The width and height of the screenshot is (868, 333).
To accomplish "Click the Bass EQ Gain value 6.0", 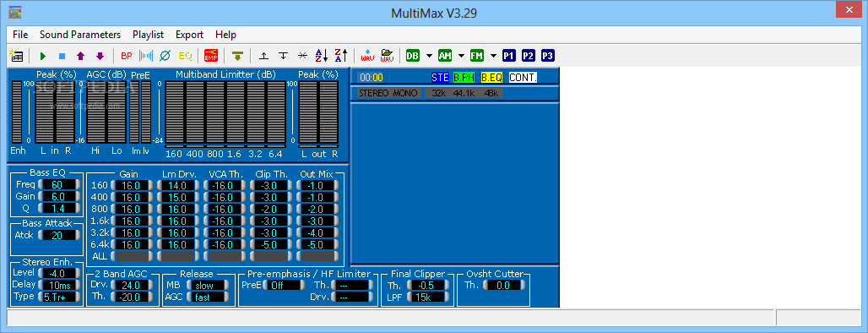I will tap(60, 197).
